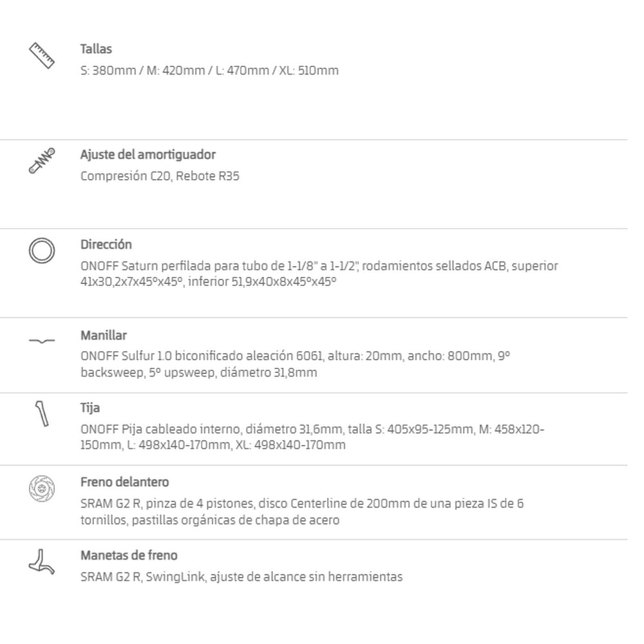Viewport: 644px width, 644px height.
Task: Select the Ajuste del amortiguador heading
Action: pos(148,155)
